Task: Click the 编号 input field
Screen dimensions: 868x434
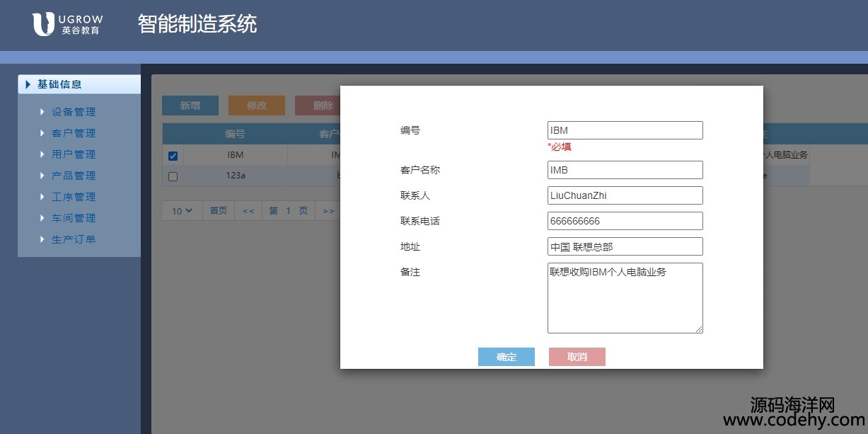Action: point(625,130)
